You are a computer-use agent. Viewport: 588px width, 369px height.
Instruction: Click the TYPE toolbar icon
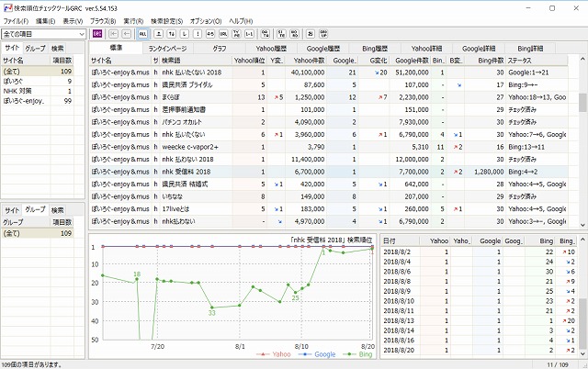click(x=236, y=34)
